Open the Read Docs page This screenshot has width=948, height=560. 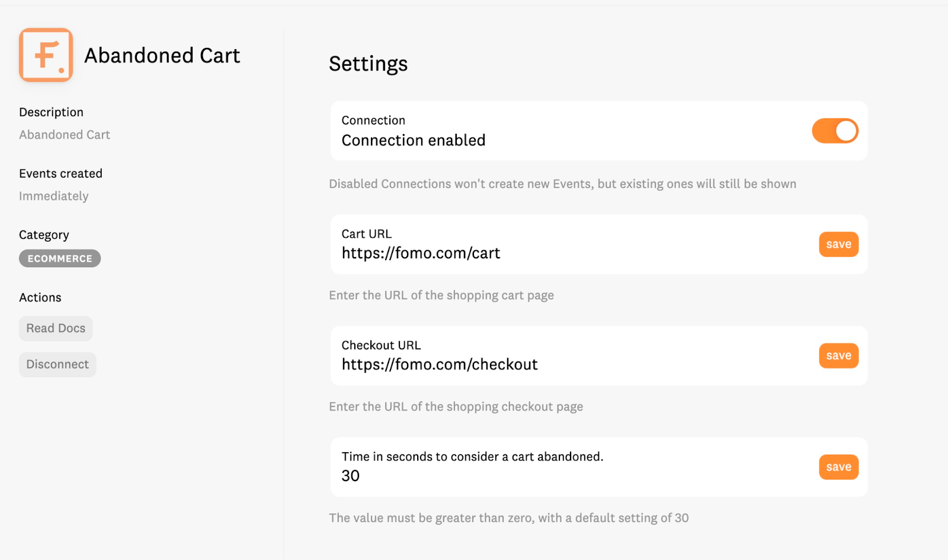point(55,328)
